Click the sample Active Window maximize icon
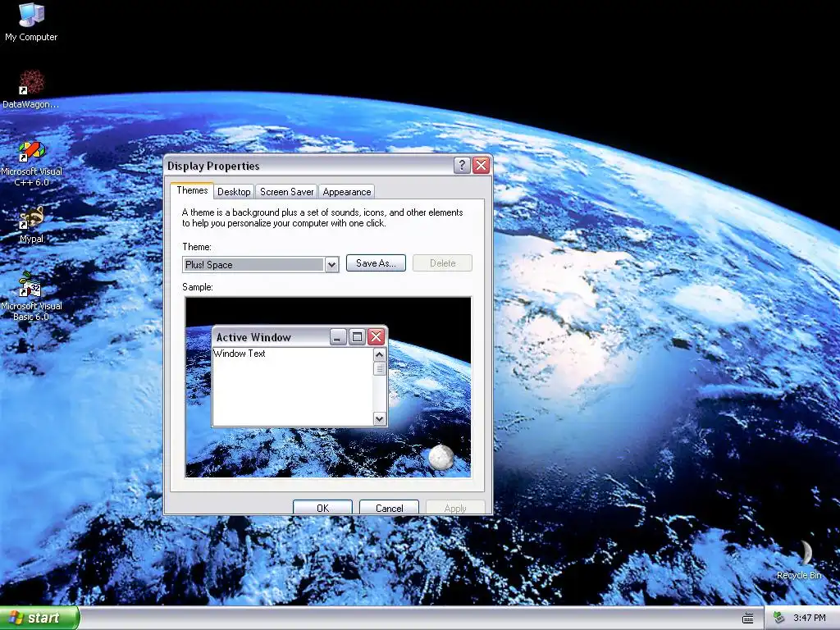Image resolution: width=840 pixels, height=630 pixels. 358,337
